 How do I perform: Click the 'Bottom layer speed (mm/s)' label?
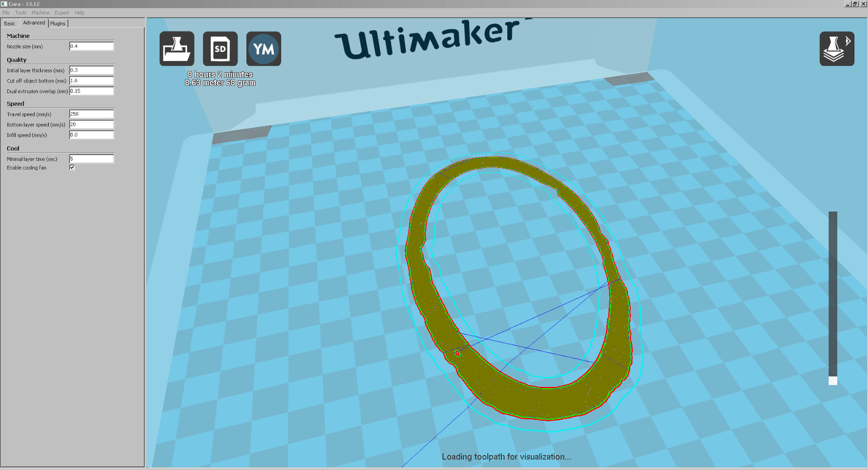36,125
